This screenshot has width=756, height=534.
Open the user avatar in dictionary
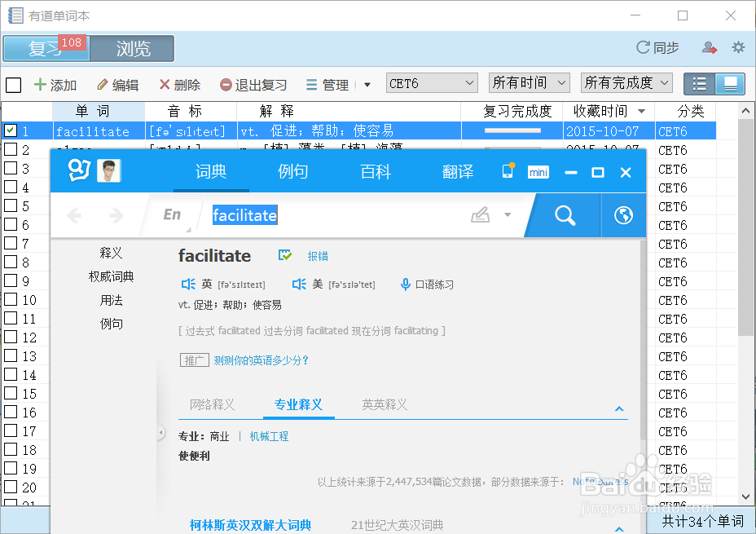pos(109,170)
